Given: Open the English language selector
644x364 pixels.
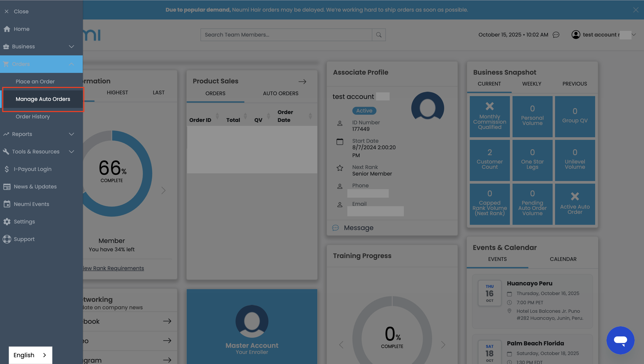Looking at the screenshot, I should point(30,355).
